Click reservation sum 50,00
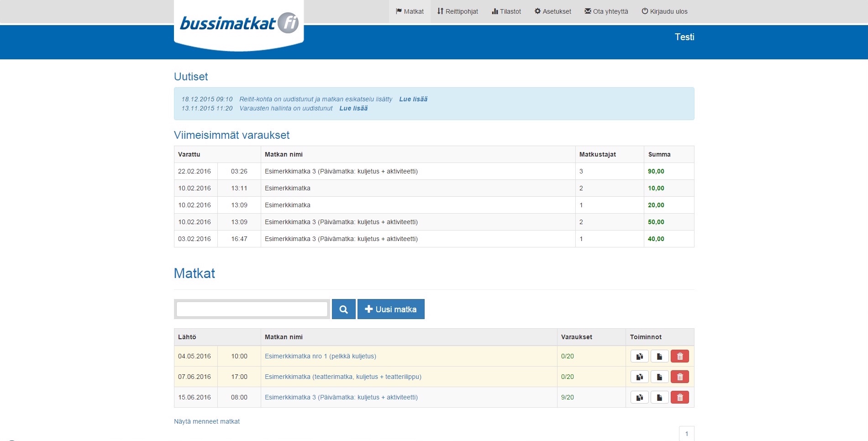868x441 pixels. (x=656, y=222)
